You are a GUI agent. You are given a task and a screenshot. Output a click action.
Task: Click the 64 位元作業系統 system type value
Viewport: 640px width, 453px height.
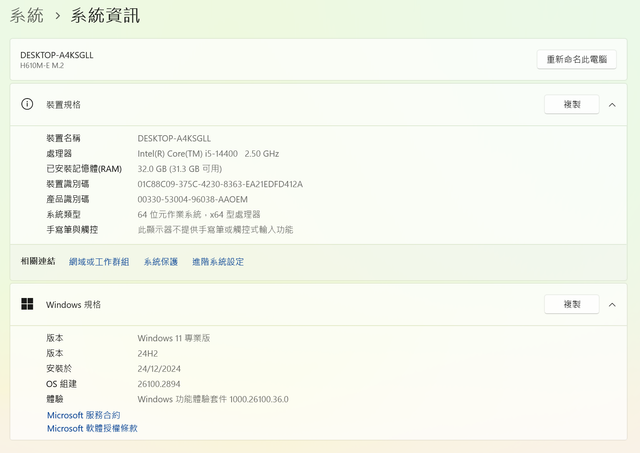point(199,215)
